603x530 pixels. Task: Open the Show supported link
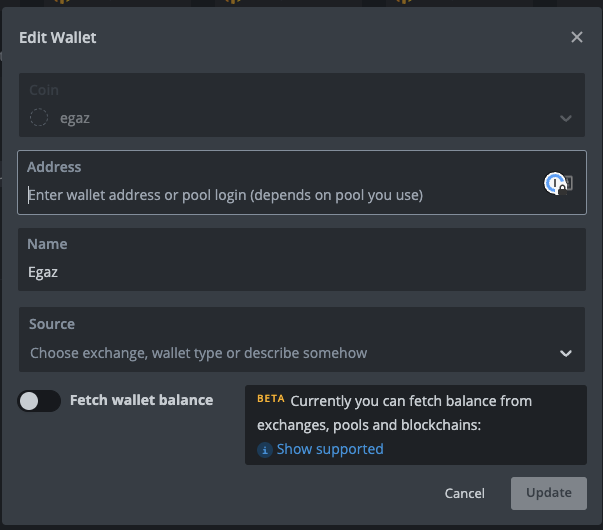coord(330,449)
